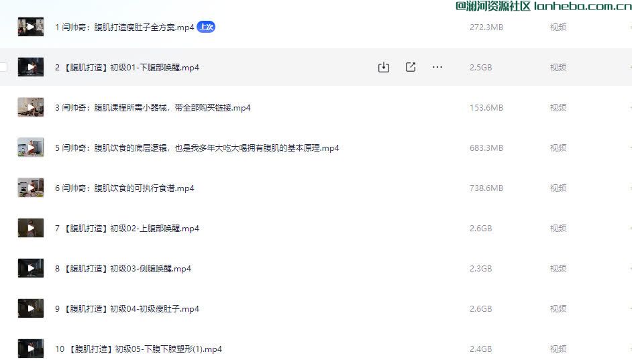Download the 初级01-下腹部唤醒.mp4 file
The image size is (632, 364).
[384, 67]
